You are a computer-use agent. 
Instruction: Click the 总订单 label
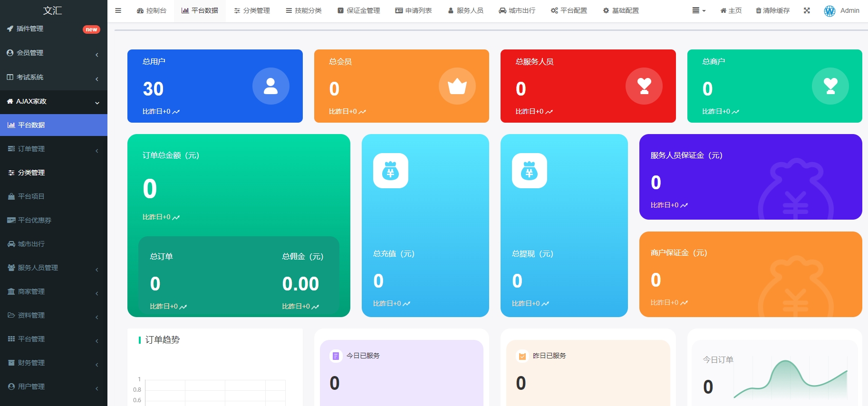click(x=161, y=257)
